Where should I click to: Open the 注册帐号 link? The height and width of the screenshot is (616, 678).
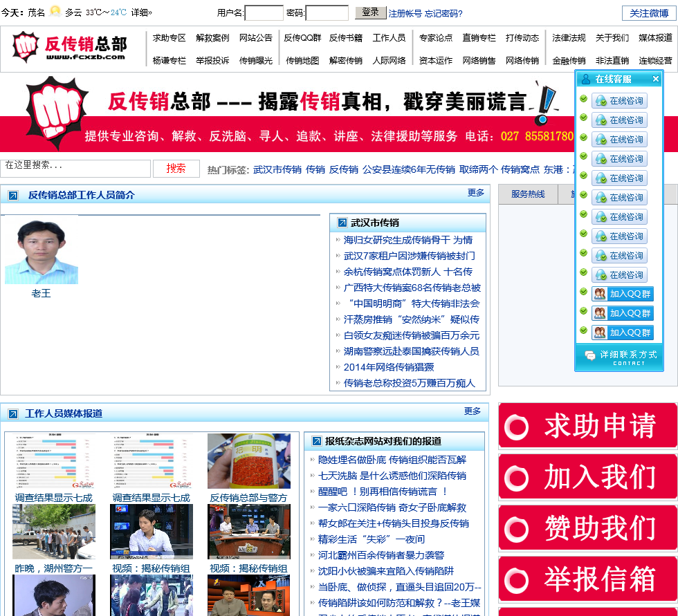405,13
